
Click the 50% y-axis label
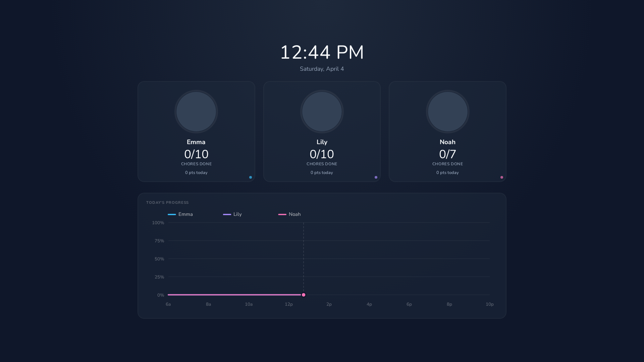click(159, 259)
